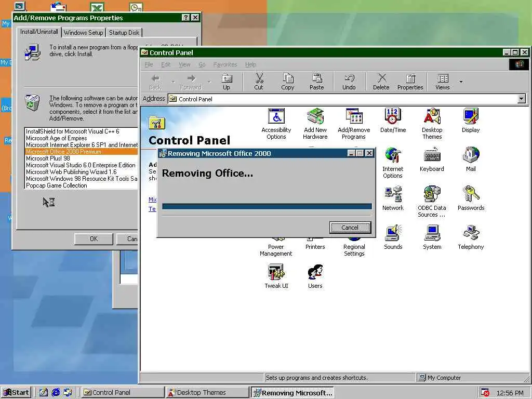Image resolution: width=532 pixels, height=399 pixels.
Task: Open the Printers folder icon
Action: [x=315, y=244]
